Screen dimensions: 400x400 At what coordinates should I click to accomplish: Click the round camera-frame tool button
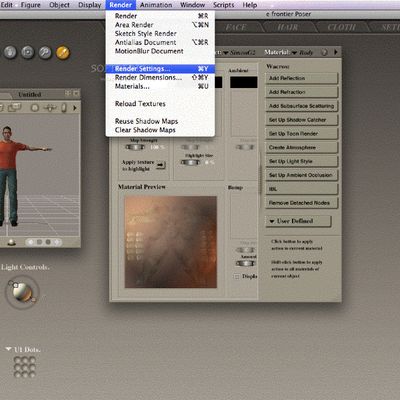click(x=28, y=52)
